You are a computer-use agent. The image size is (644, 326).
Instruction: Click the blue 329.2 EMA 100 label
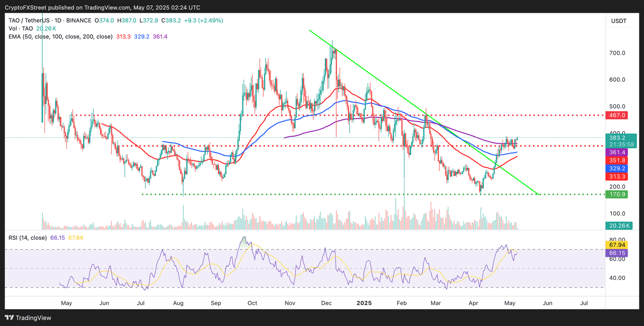(617, 168)
